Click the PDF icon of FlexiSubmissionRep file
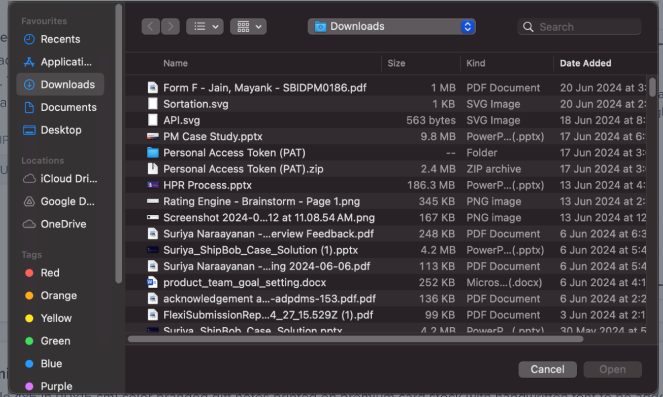 point(153,315)
